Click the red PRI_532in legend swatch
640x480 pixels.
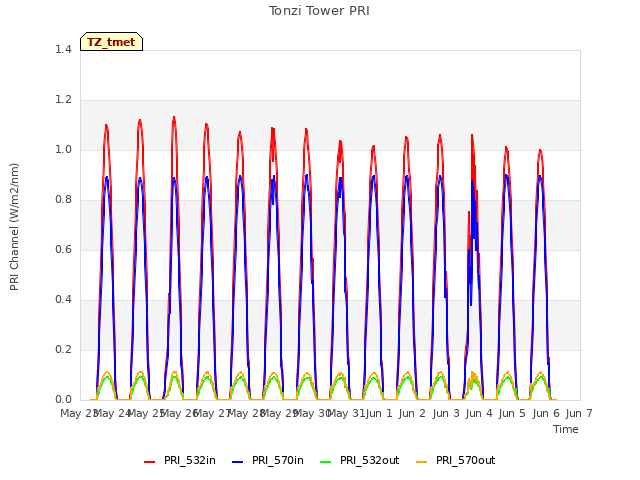(x=150, y=462)
